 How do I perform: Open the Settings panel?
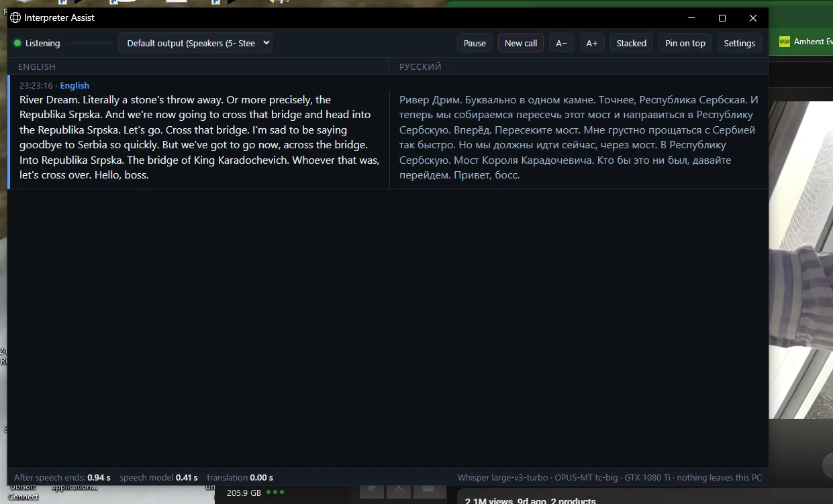point(740,43)
